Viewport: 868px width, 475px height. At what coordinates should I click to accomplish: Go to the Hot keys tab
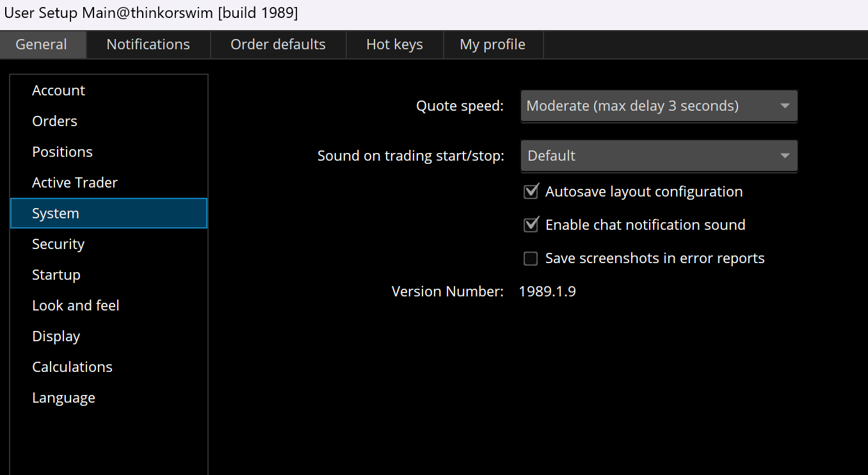click(x=394, y=45)
